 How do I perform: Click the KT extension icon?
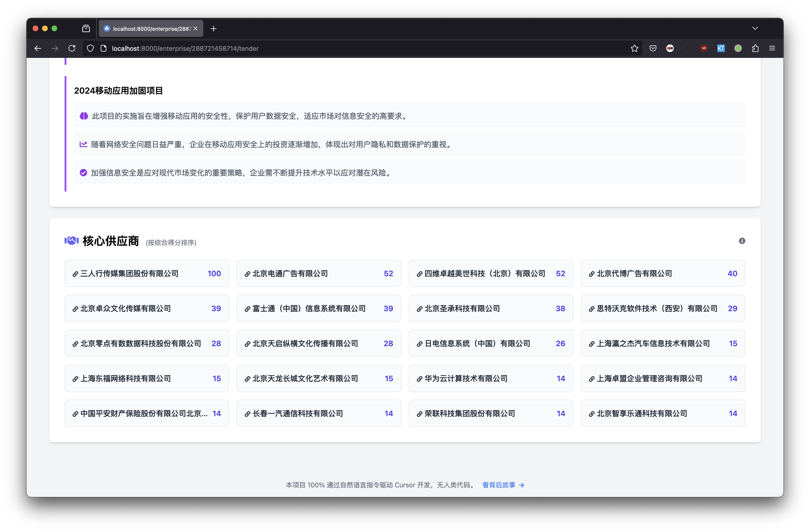[721, 48]
